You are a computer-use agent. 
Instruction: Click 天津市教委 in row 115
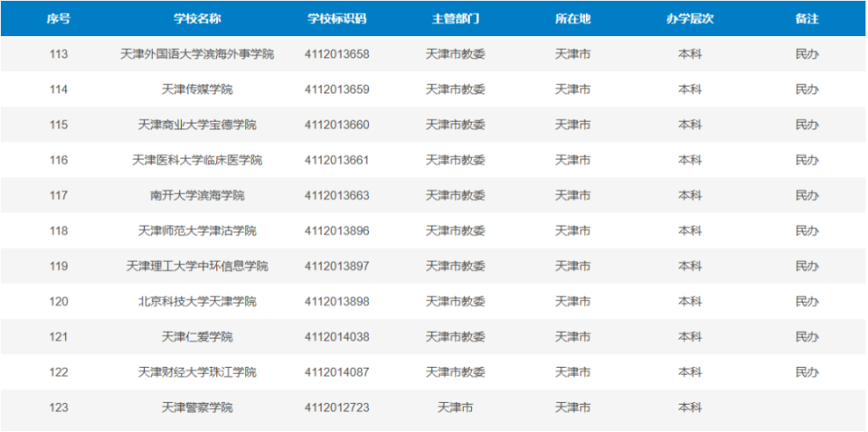pos(455,125)
